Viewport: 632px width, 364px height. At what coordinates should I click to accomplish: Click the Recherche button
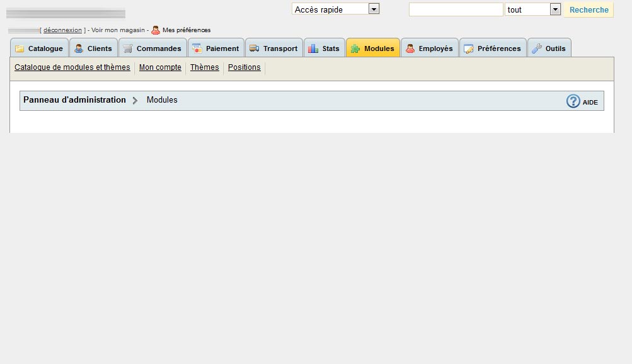click(589, 9)
